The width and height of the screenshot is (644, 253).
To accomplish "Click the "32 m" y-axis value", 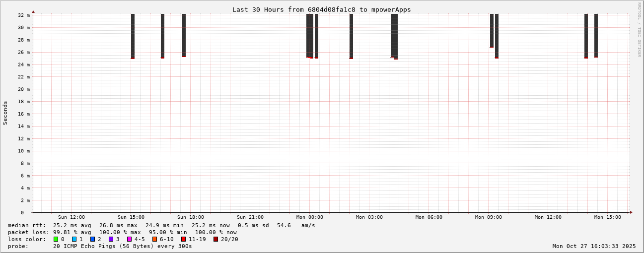I will point(24,15).
